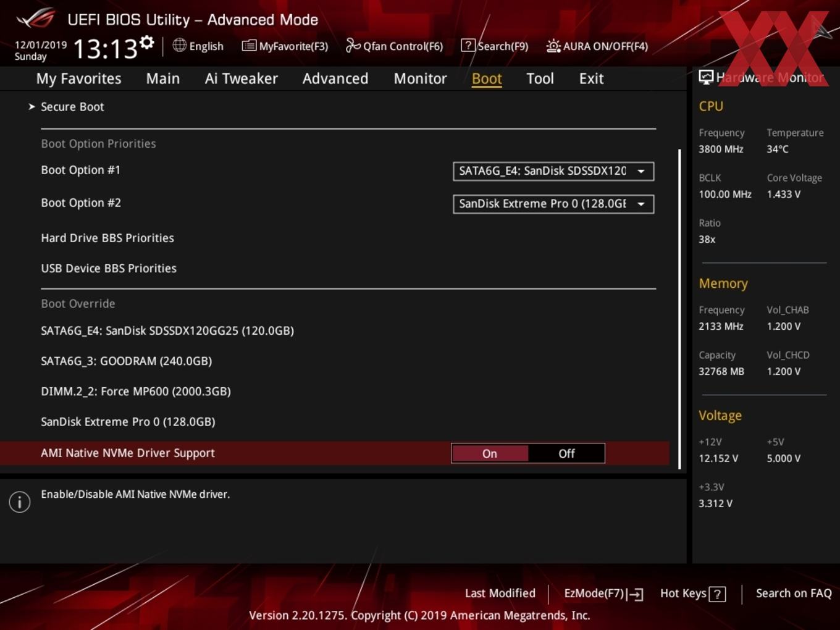Viewport: 840px width, 630px height.
Task: Open USB Device BBS Priorities
Action: click(109, 268)
